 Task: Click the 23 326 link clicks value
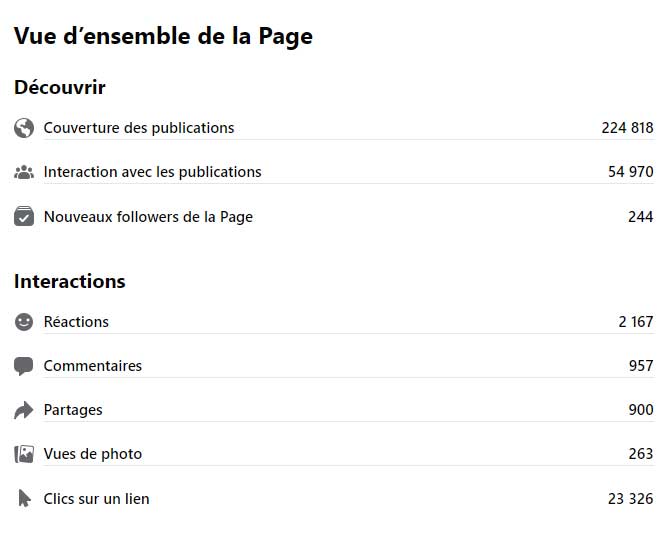click(630, 499)
